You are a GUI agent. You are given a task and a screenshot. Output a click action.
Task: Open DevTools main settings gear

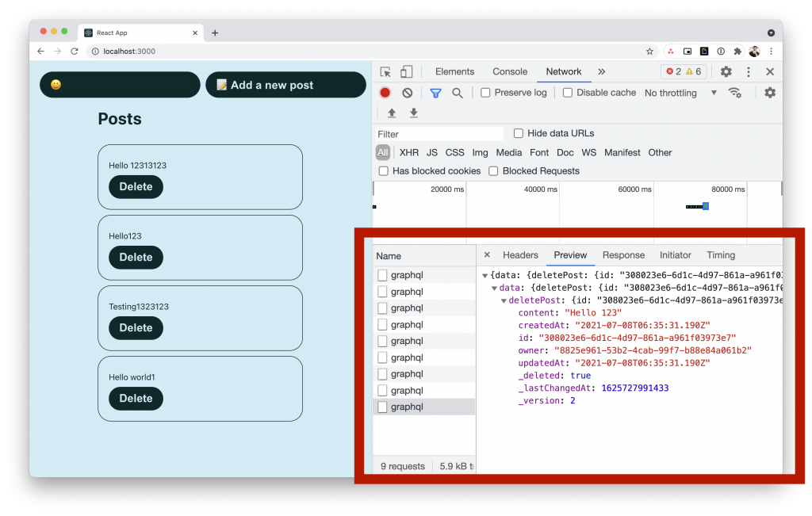(x=726, y=72)
